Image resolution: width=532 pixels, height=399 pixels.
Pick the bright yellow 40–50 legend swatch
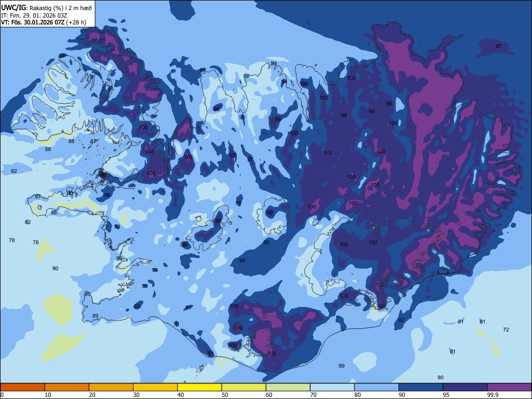[x=199, y=387]
